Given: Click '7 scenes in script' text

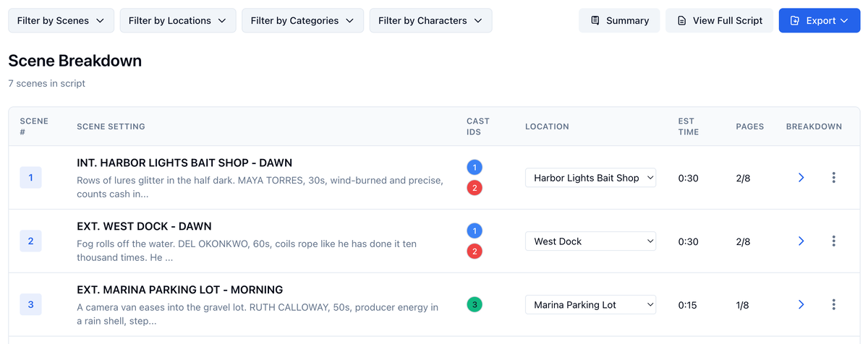Looking at the screenshot, I should (47, 84).
